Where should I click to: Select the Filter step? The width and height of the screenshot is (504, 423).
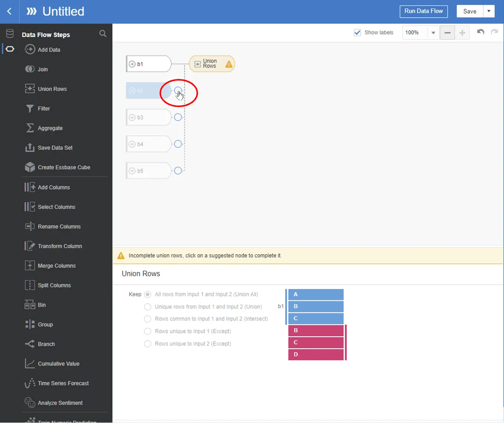click(37, 109)
